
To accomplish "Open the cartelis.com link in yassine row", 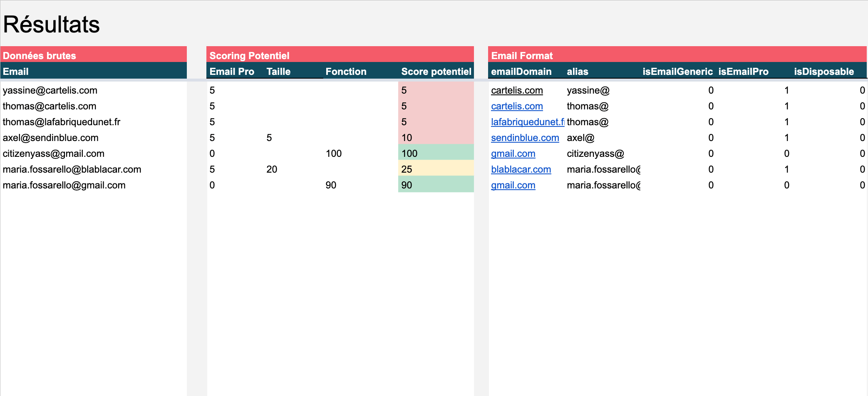I will click(517, 90).
